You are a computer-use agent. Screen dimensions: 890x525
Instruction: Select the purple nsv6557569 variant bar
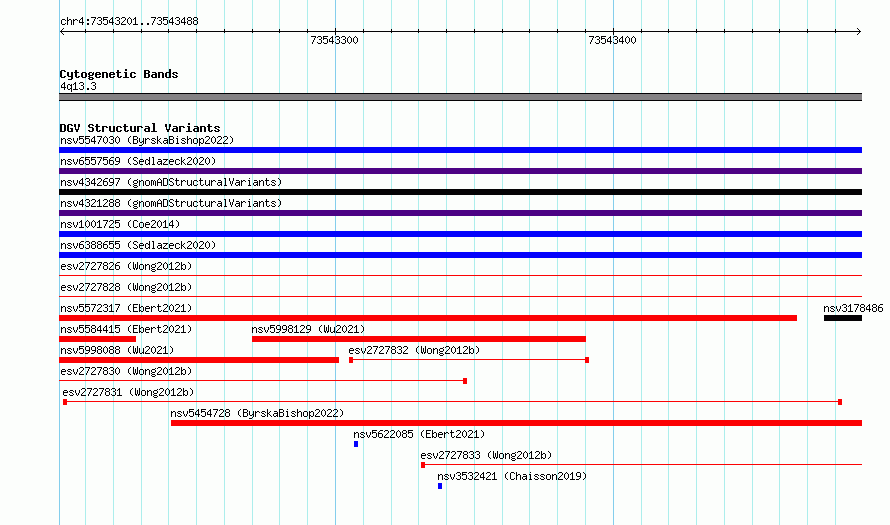(460, 171)
